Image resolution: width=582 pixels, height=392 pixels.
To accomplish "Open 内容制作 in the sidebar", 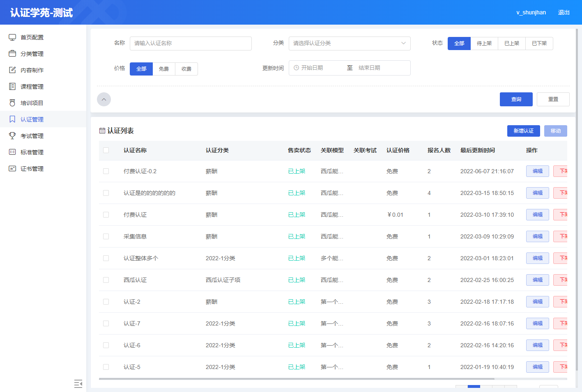I will click(x=43, y=70).
